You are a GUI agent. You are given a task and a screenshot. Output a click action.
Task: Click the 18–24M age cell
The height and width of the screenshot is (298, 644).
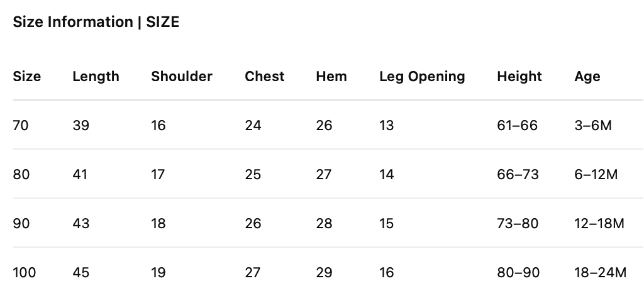(x=600, y=272)
